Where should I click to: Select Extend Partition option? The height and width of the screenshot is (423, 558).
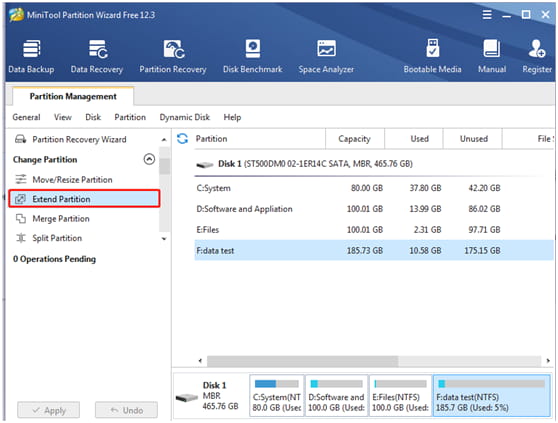[x=84, y=199]
